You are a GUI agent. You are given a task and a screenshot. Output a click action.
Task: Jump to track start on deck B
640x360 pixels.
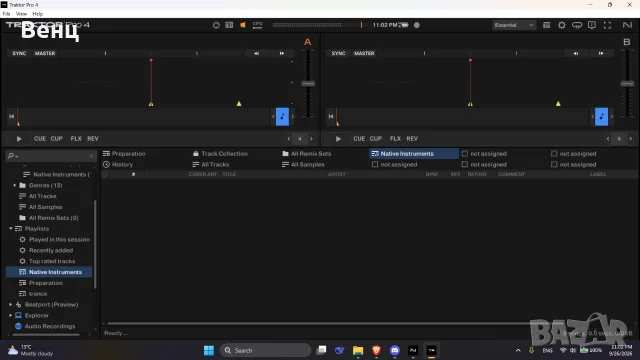(x=331, y=116)
